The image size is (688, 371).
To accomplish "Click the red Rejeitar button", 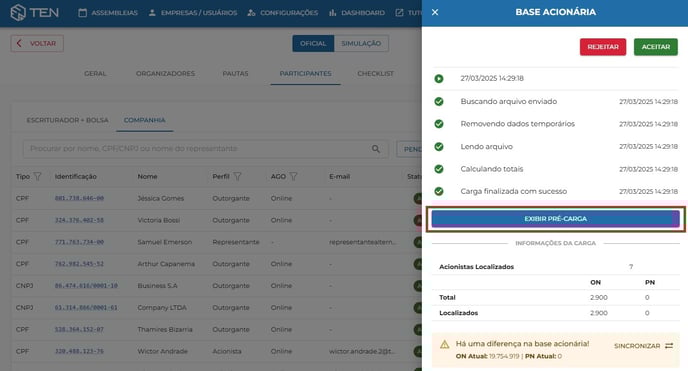I will tap(603, 47).
